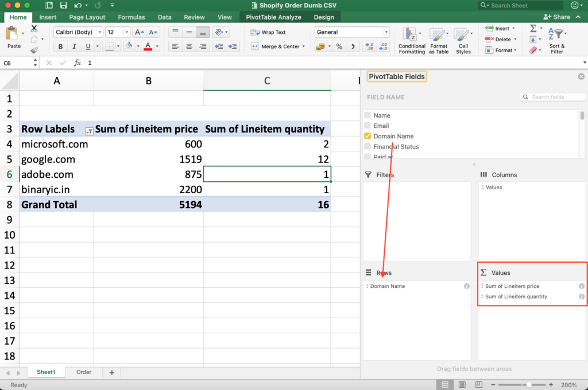The height and width of the screenshot is (390, 588).
Task: Open the Formulas ribbon tab
Action: pos(131,17)
